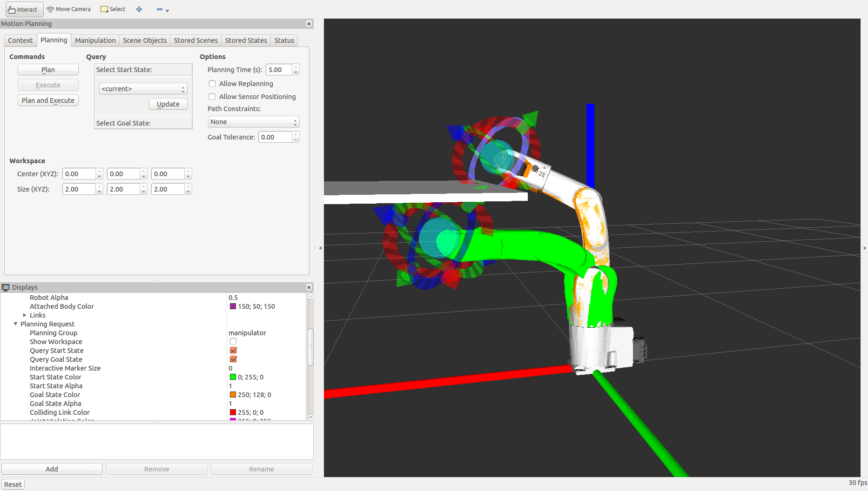Activate the Move Camera tool
Image resolution: width=868 pixels, height=491 pixels.
click(68, 9)
